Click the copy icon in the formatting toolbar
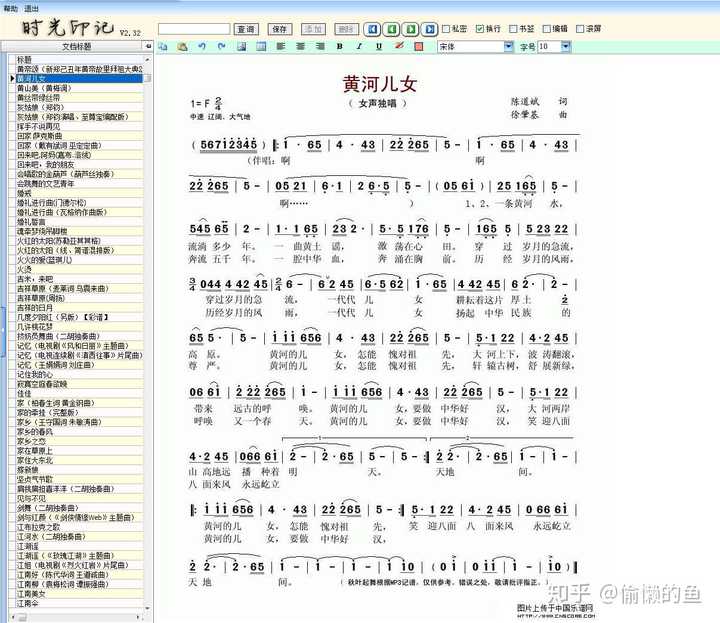 [x=163, y=46]
